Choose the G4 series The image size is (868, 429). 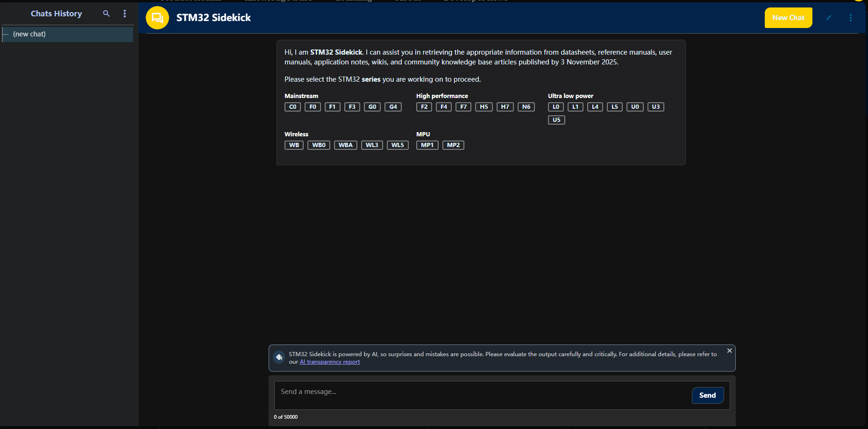click(x=393, y=107)
